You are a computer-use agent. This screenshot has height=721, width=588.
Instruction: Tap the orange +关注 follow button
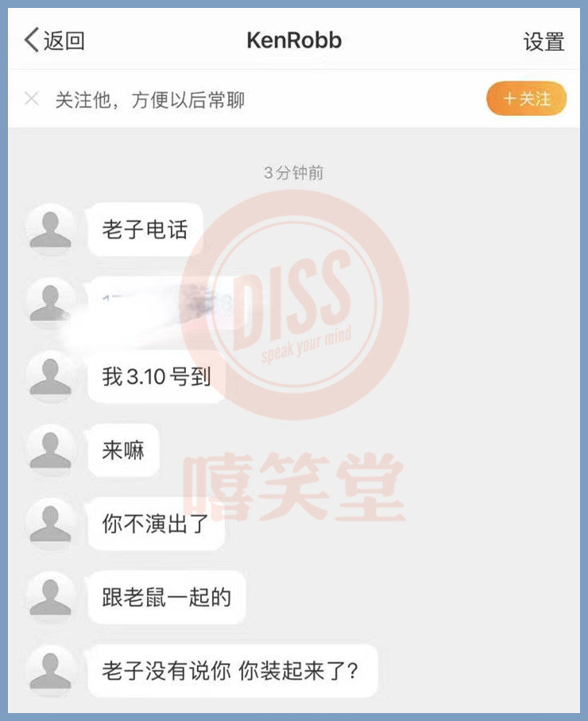pos(526,99)
